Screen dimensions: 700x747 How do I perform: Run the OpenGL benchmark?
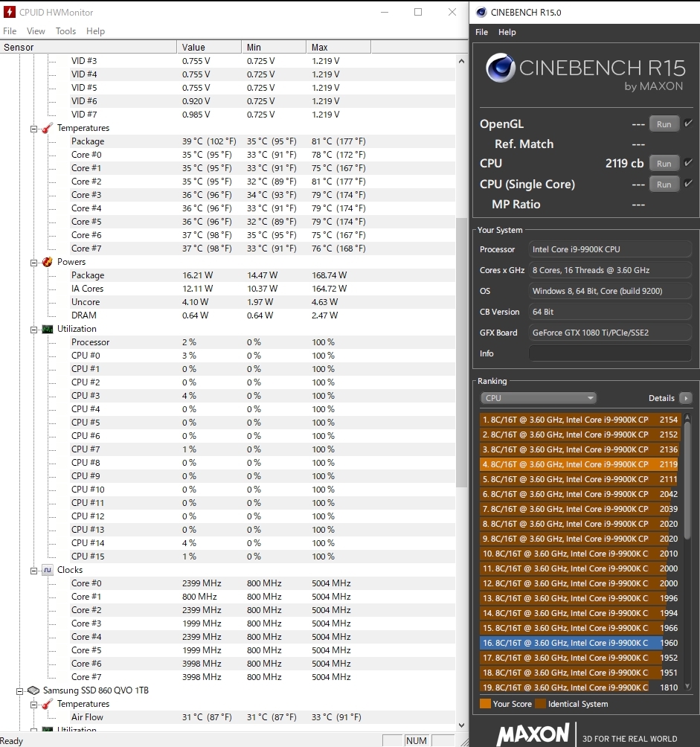tap(664, 124)
